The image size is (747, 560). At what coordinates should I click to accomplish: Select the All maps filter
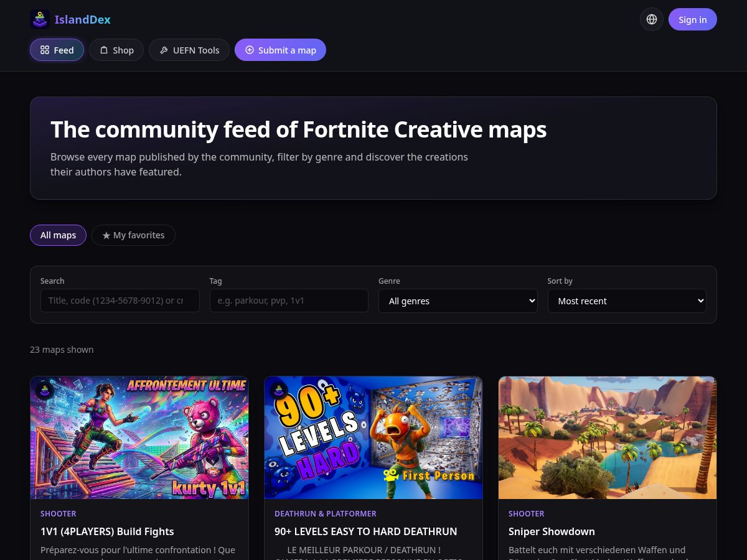click(58, 235)
